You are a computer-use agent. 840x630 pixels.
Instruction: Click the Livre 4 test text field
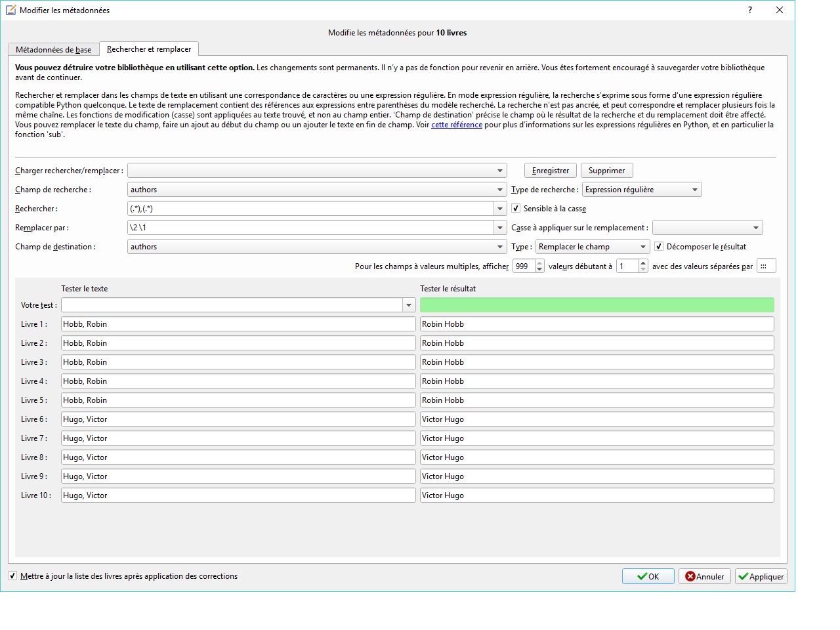pos(238,381)
